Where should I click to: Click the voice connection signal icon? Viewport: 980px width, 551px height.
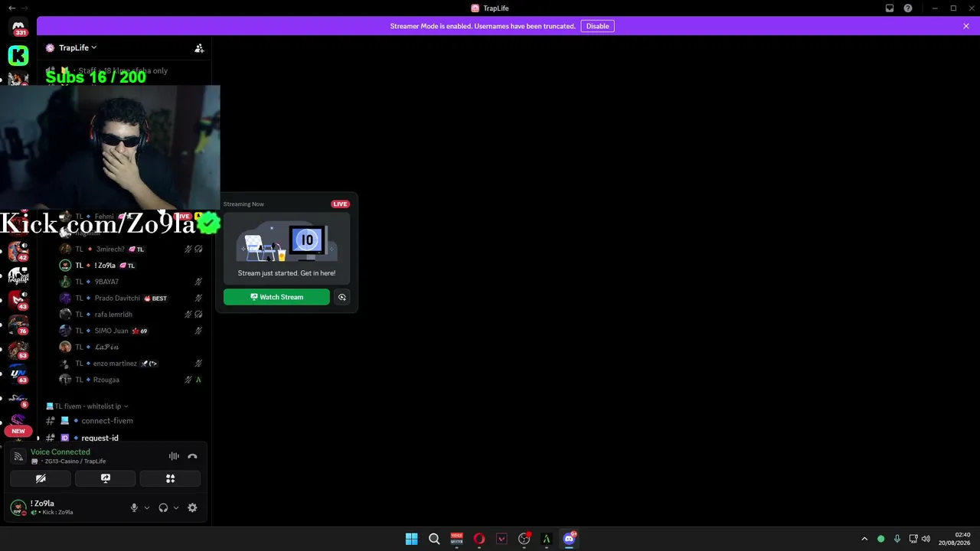pos(18,456)
